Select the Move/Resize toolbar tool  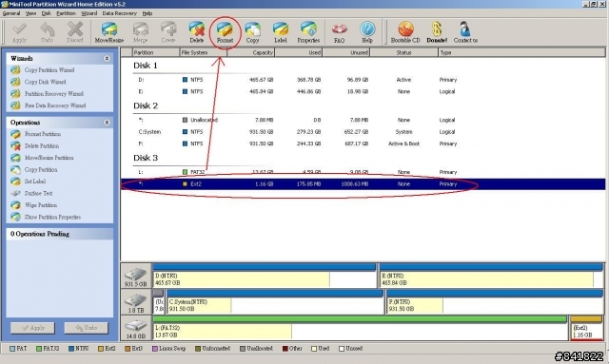pyautogui.click(x=109, y=32)
